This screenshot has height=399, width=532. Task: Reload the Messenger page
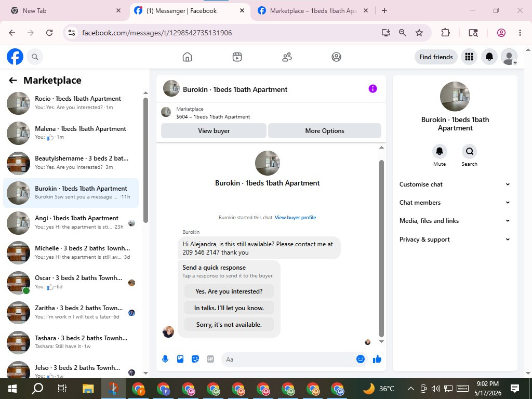coord(49,33)
